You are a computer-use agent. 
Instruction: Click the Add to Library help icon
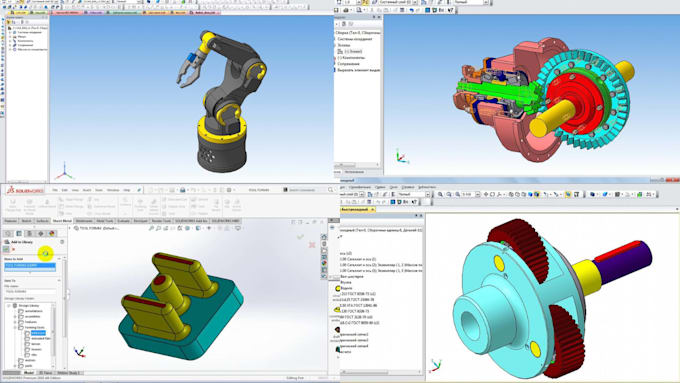point(62,242)
